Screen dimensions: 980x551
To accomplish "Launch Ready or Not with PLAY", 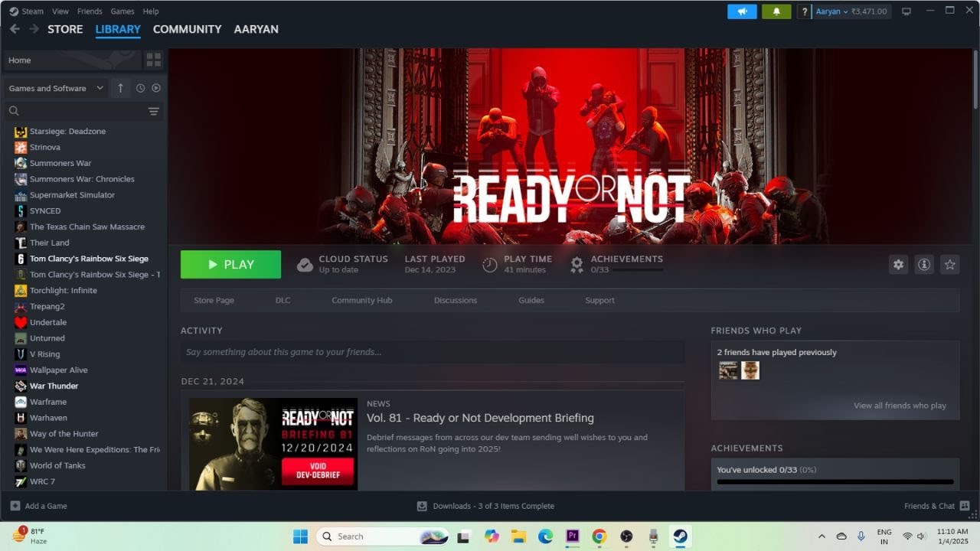I will pyautogui.click(x=230, y=265).
